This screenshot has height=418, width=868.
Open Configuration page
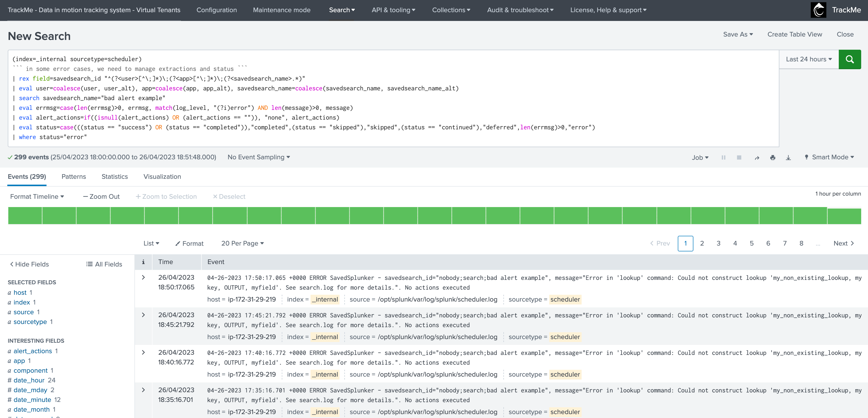pyautogui.click(x=216, y=10)
